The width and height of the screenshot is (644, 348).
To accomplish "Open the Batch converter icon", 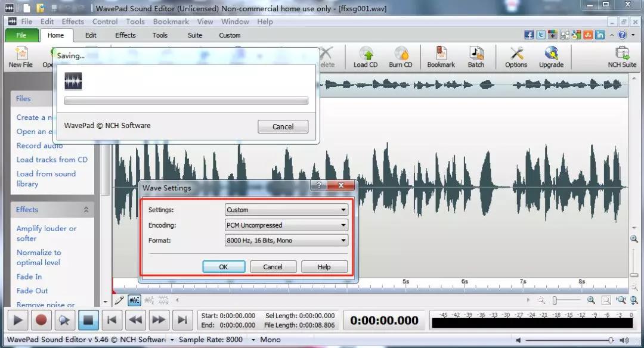I will click(476, 57).
